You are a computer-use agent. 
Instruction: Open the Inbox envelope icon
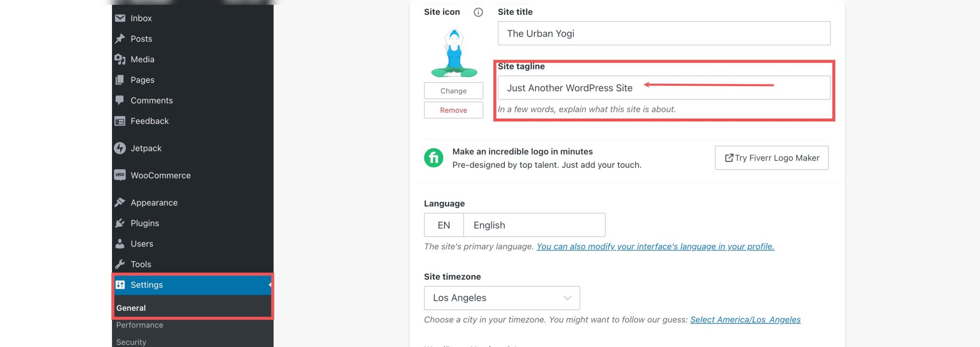[x=120, y=18]
